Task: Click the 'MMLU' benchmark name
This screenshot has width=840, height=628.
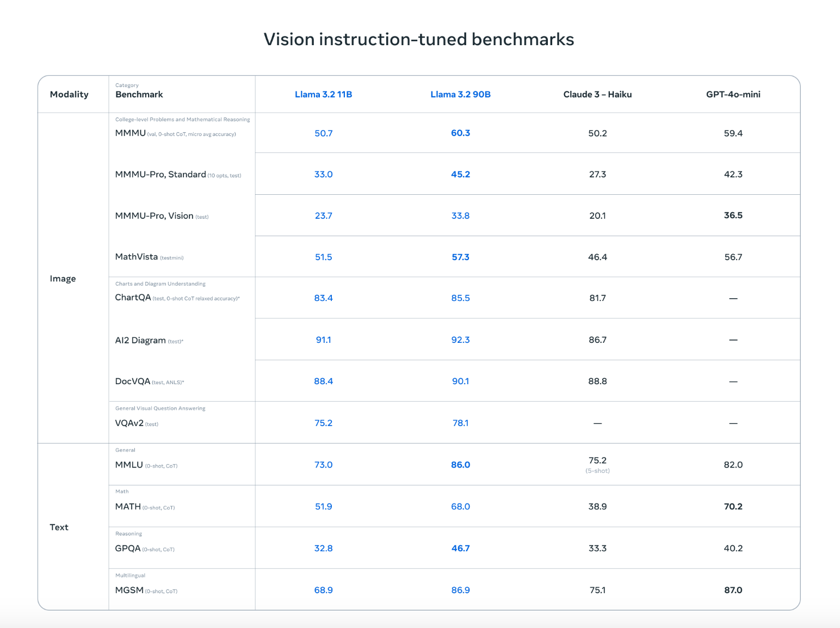Action: [129, 465]
